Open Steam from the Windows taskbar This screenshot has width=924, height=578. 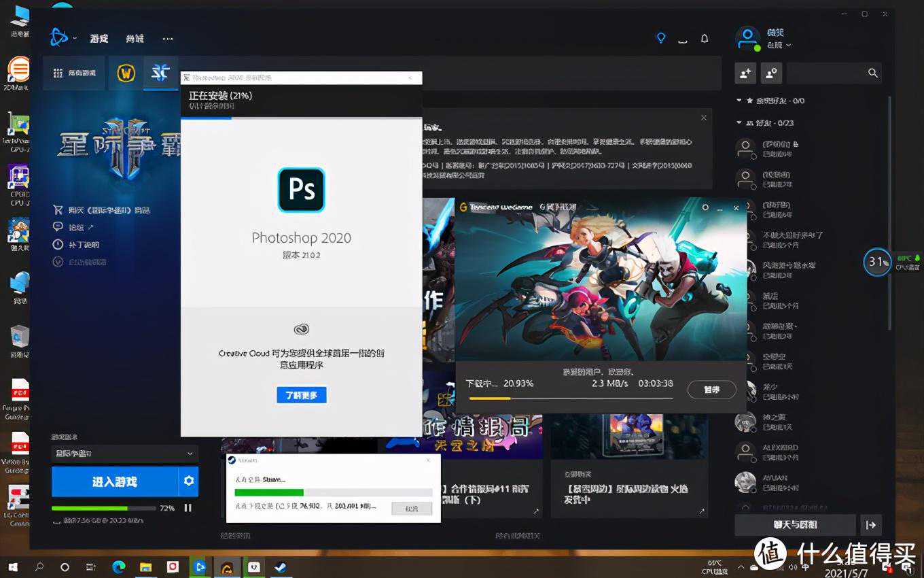(281, 566)
